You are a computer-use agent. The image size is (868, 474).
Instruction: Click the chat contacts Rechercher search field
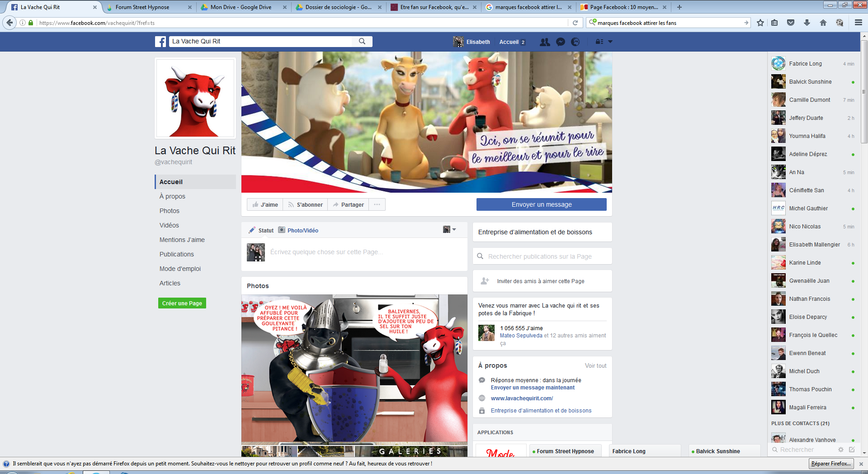click(x=802, y=450)
